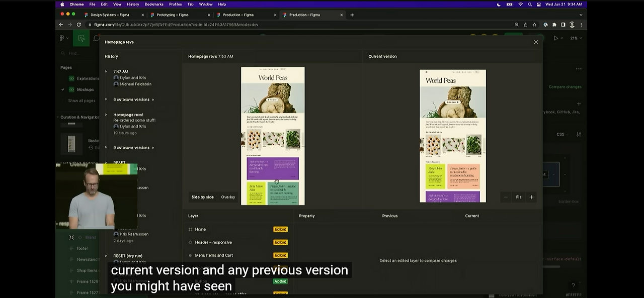Image resolution: width=644 pixels, height=298 pixels.
Task: Zoom in with the plus button
Action: tap(531, 197)
